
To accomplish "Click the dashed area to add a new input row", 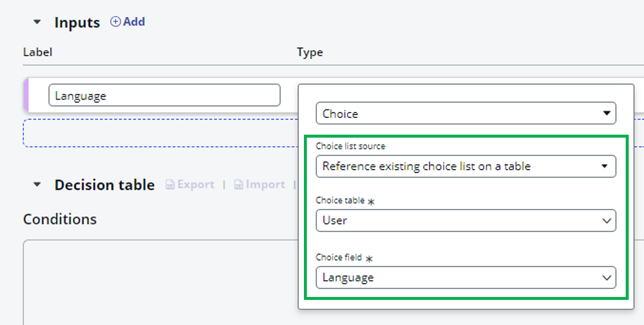I will point(156,133).
